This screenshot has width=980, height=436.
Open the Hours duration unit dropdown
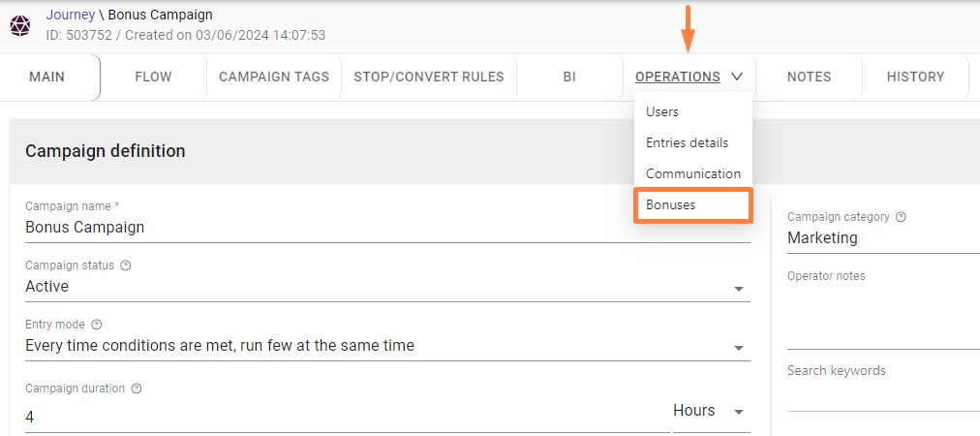point(740,412)
